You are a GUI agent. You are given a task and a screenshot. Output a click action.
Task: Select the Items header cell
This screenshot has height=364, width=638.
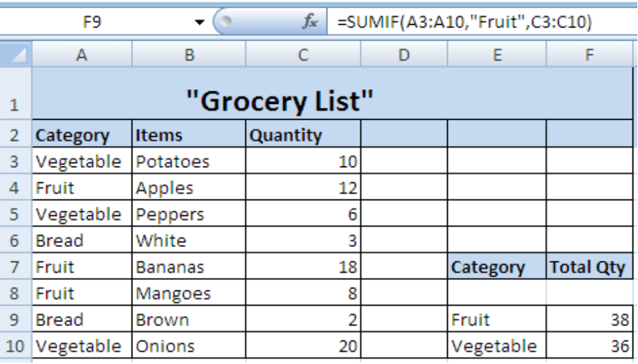pos(189,136)
